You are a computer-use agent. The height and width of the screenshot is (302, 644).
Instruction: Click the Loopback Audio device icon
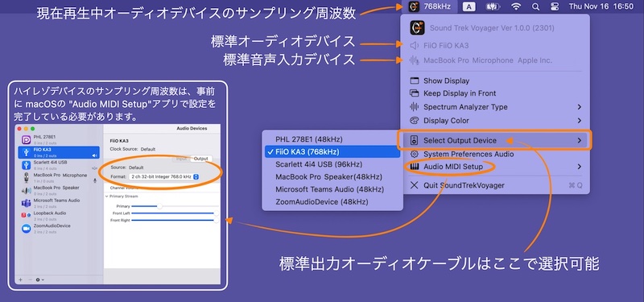pyautogui.click(x=27, y=215)
